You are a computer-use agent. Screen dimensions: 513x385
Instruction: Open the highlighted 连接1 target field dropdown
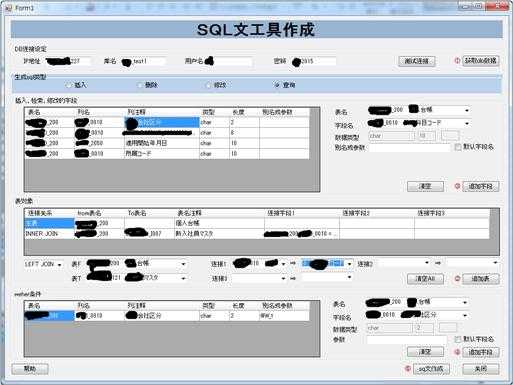click(x=349, y=264)
